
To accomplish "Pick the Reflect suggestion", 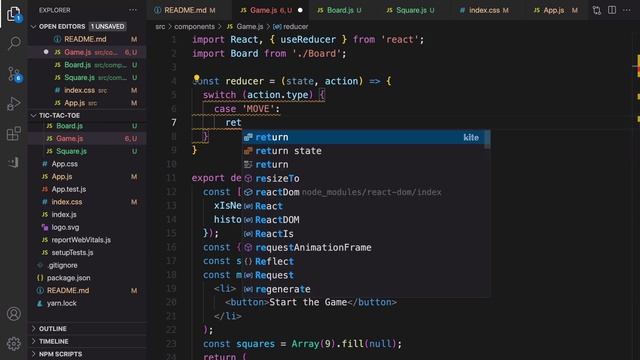I will pos(363,261).
